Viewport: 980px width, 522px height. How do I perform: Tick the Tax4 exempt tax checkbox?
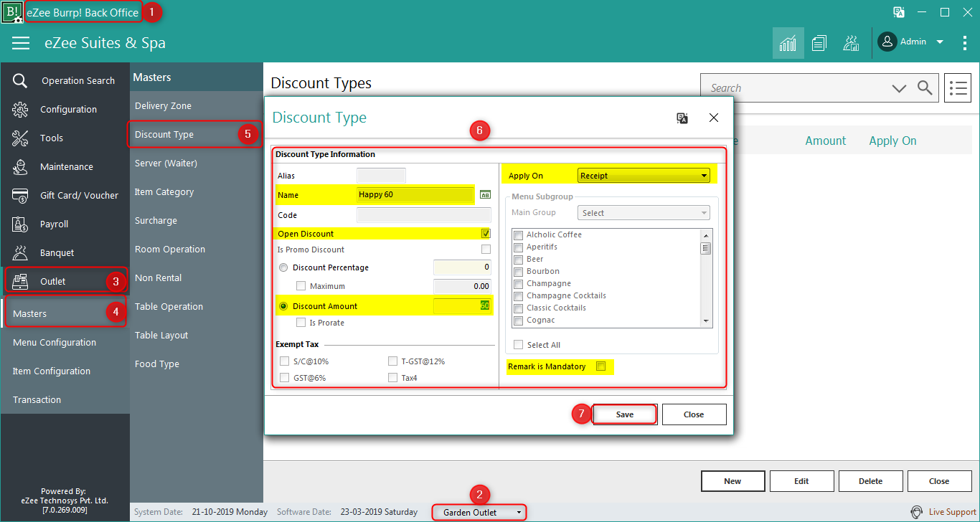tap(392, 378)
